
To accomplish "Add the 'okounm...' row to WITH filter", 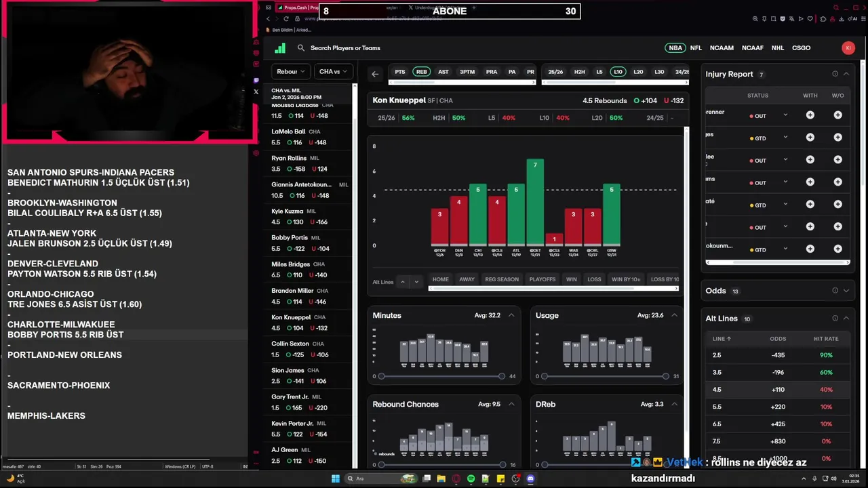I will point(810,249).
